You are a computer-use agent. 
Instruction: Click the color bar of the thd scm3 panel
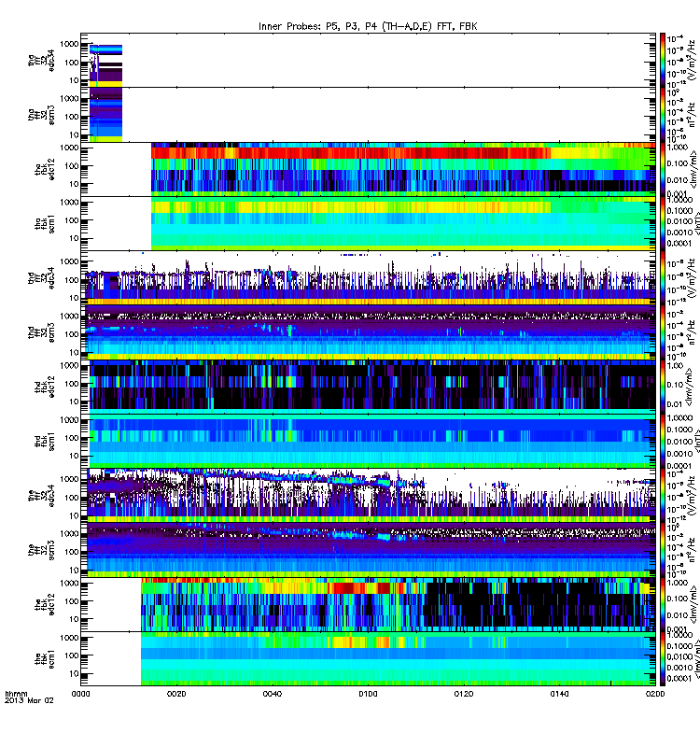tap(663, 332)
